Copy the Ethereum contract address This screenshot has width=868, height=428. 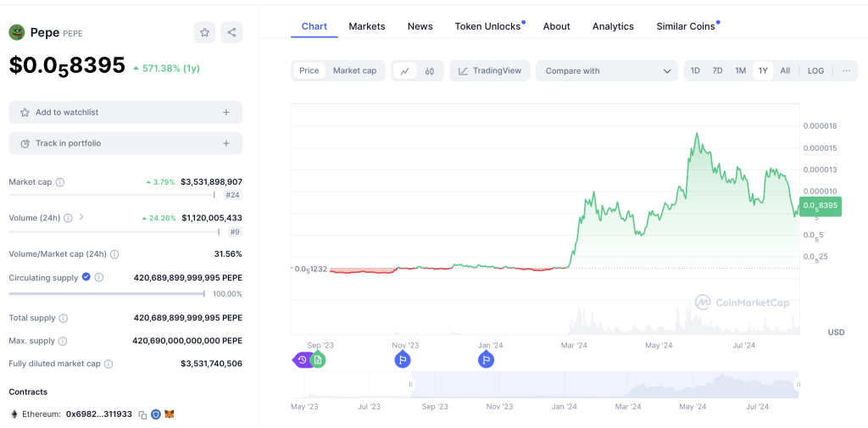click(142, 414)
